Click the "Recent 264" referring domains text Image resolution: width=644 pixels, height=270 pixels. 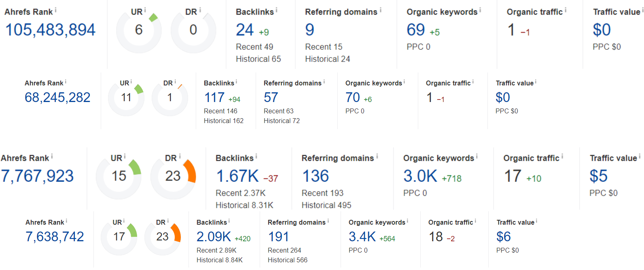[x=284, y=251]
